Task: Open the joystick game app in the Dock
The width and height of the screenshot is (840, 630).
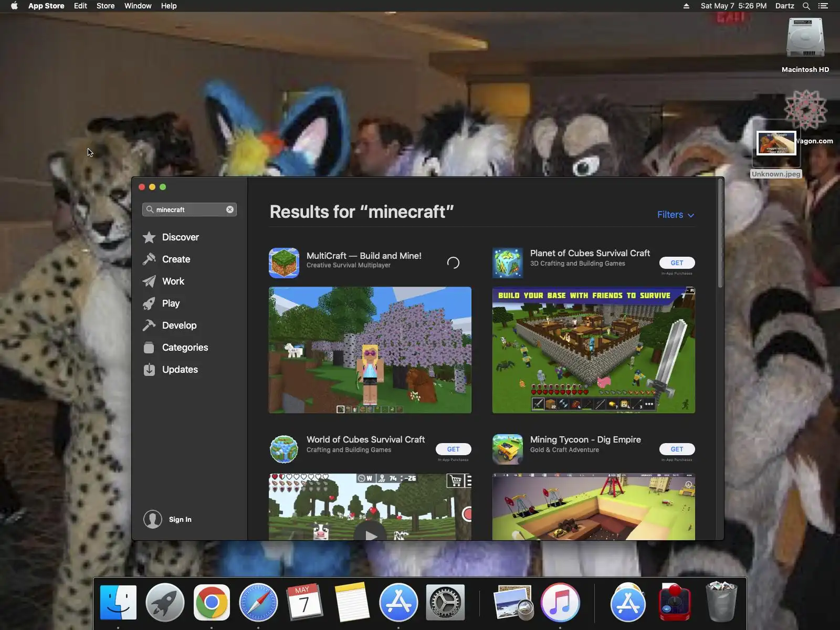Action: click(675, 602)
